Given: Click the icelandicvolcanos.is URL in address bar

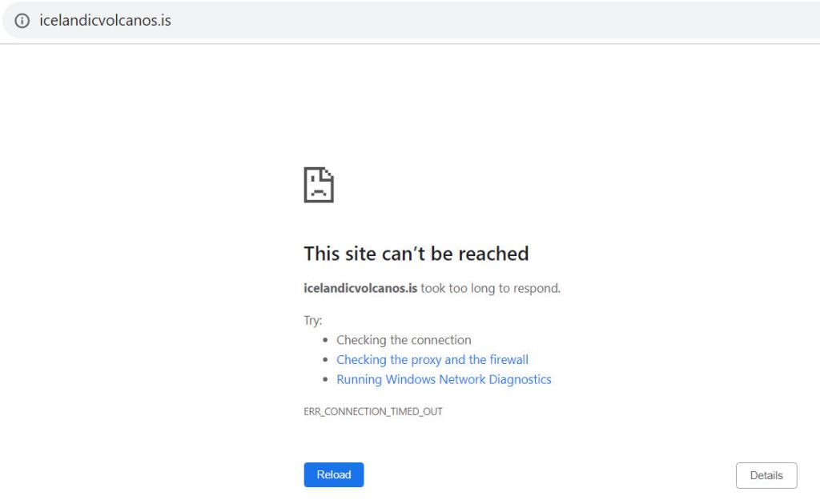Looking at the screenshot, I should [105, 21].
